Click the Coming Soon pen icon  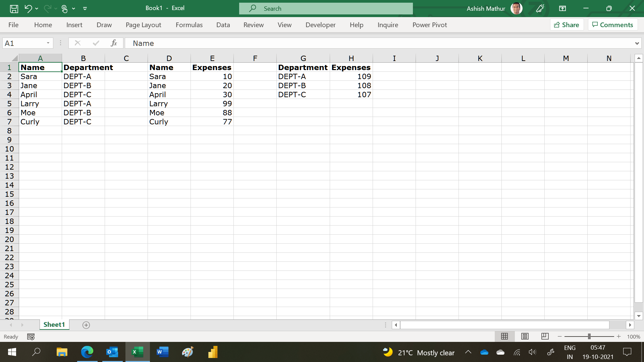[540, 9]
